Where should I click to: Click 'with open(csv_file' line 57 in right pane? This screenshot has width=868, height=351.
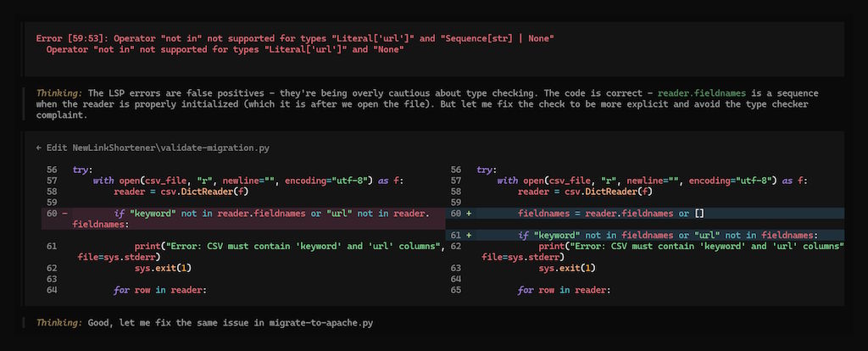(653, 181)
